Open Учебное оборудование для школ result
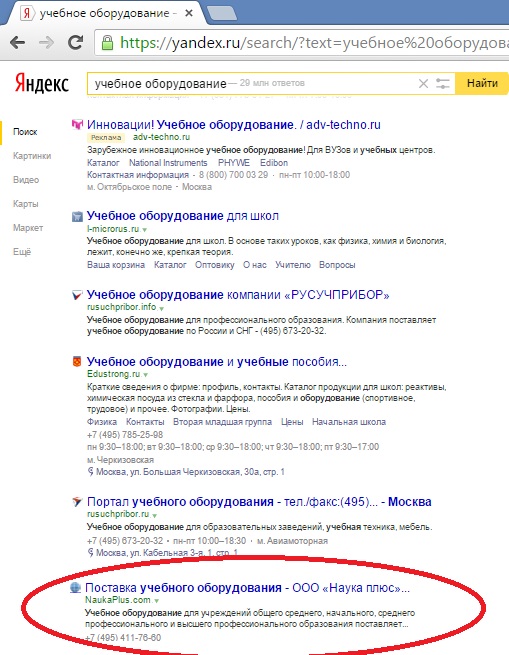The width and height of the screenshot is (509, 655). pos(183,216)
